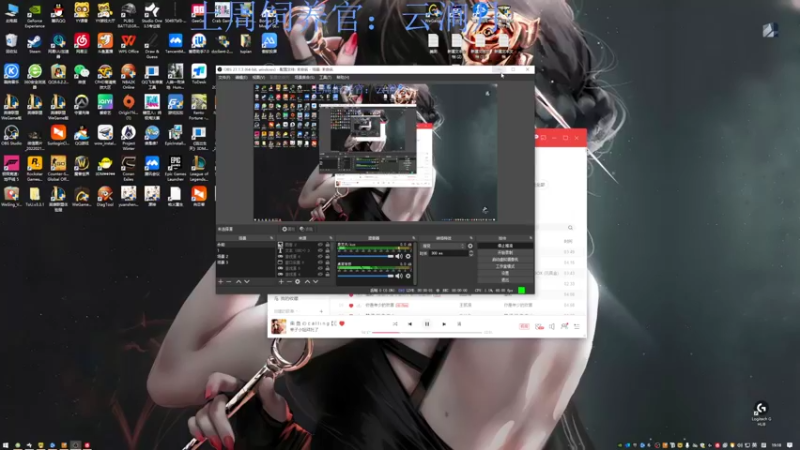Viewport: 800px width, 450px height.
Task: Open the OBS Scene Collection menu
Action: tap(305, 78)
